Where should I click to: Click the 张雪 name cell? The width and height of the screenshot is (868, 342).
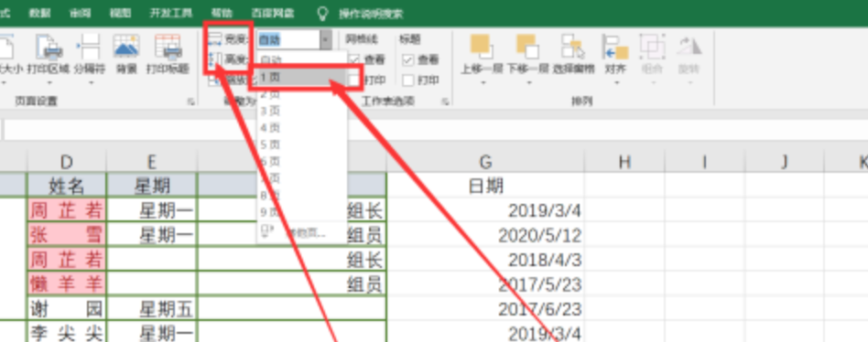67,235
